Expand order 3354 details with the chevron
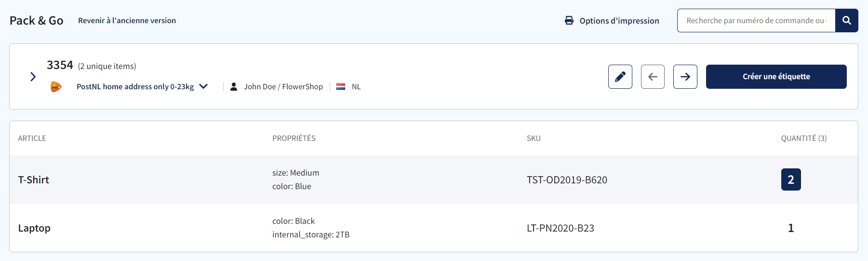 [33, 77]
